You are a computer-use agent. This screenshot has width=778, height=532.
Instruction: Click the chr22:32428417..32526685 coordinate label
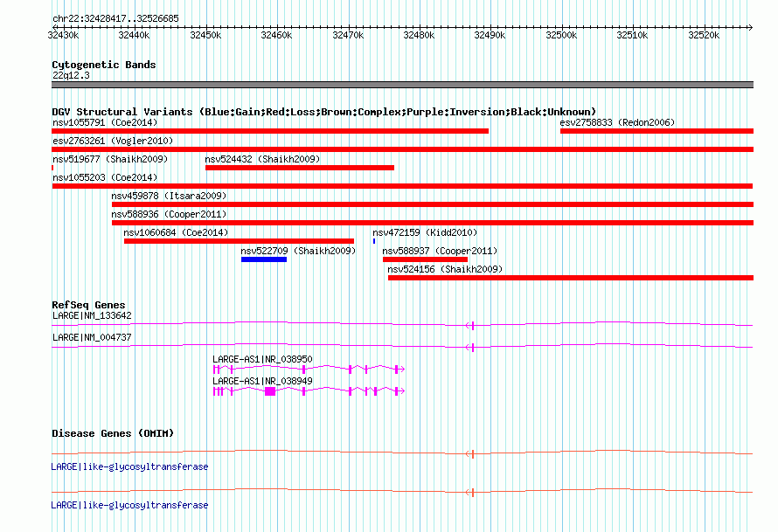point(115,19)
